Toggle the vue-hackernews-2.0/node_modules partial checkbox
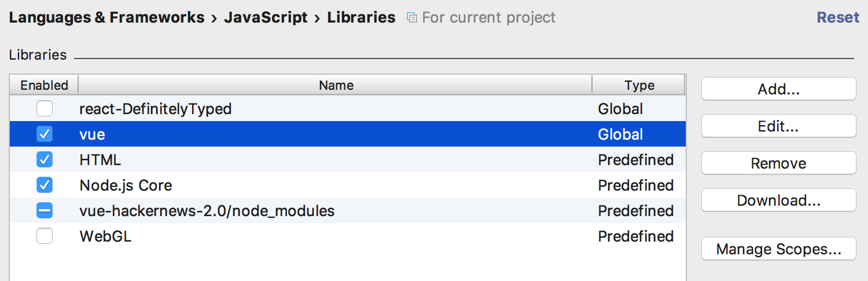Screen dimensions: 868x281 pyautogui.click(x=45, y=210)
